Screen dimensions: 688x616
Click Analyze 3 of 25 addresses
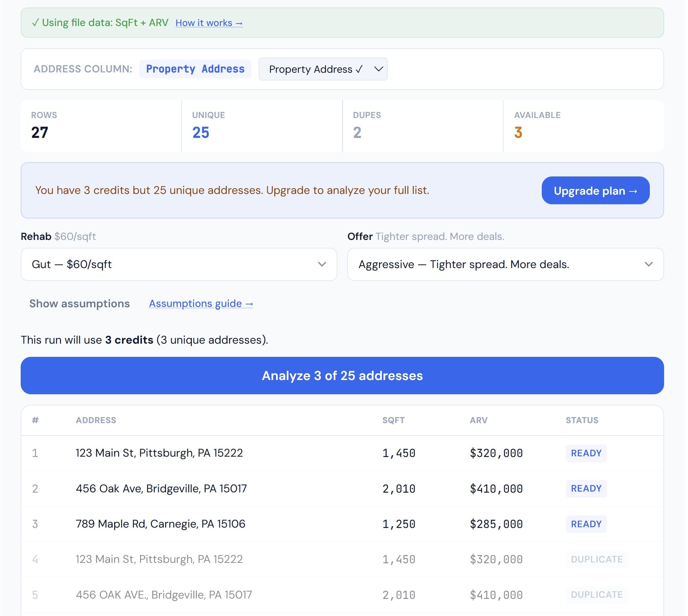(x=342, y=375)
